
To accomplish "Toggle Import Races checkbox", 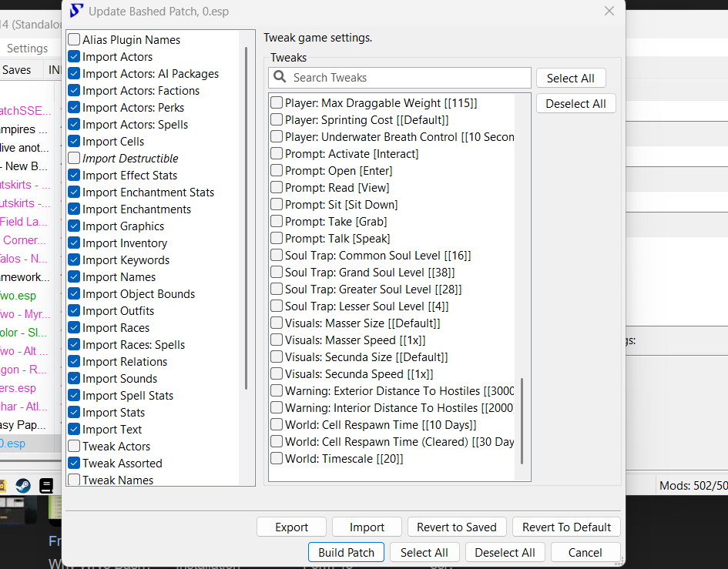I will 74,328.
